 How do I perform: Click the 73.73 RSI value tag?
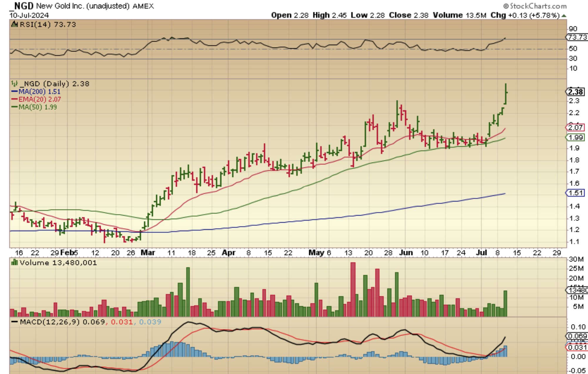click(x=577, y=37)
